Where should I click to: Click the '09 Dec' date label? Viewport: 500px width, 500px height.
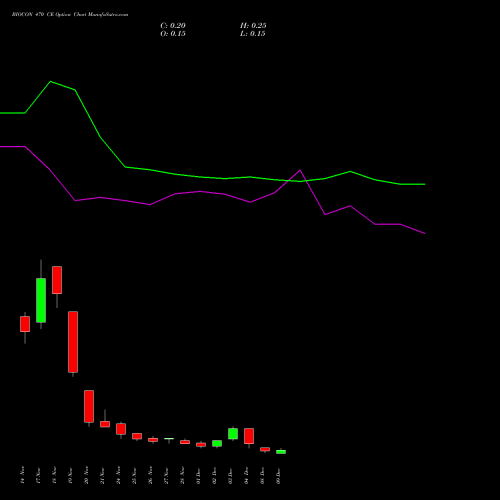pyautogui.click(x=278, y=475)
